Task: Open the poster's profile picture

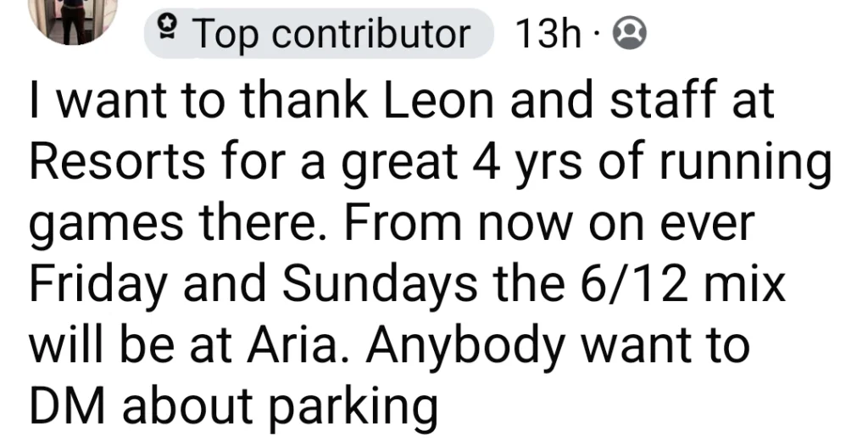Action: [74, 20]
